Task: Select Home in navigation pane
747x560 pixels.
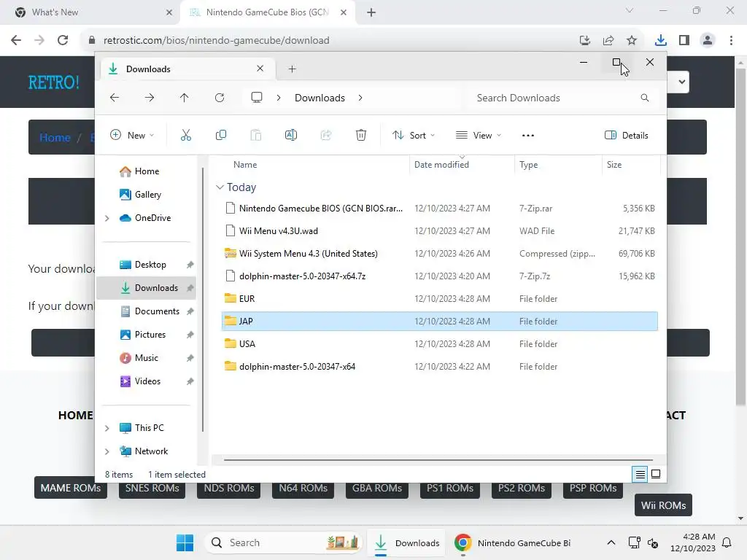Action: (x=146, y=171)
